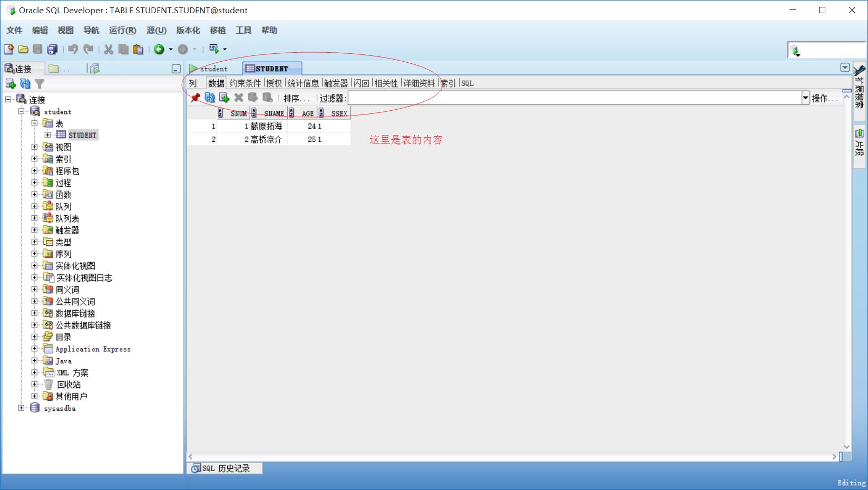Click the Undo toolbar icon
The image size is (868, 490).
click(x=73, y=49)
